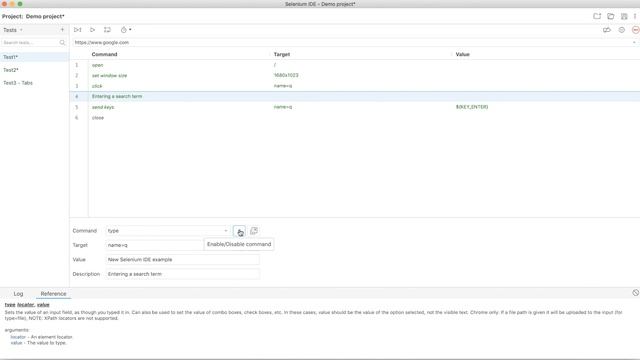Viewport: 640px width, 360px height.
Task: Click the Target column header
Action: coord(282,54)
